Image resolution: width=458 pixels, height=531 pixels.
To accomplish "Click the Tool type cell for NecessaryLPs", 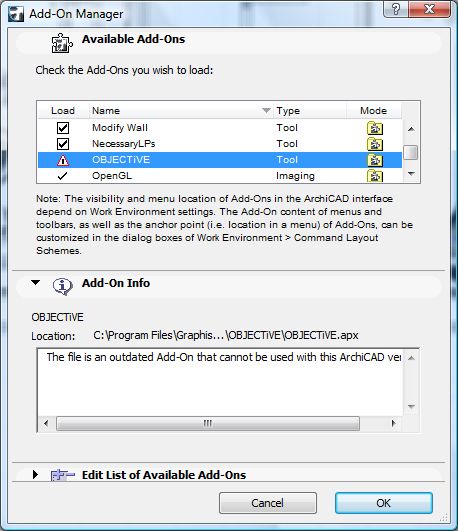I will (287, 144).
